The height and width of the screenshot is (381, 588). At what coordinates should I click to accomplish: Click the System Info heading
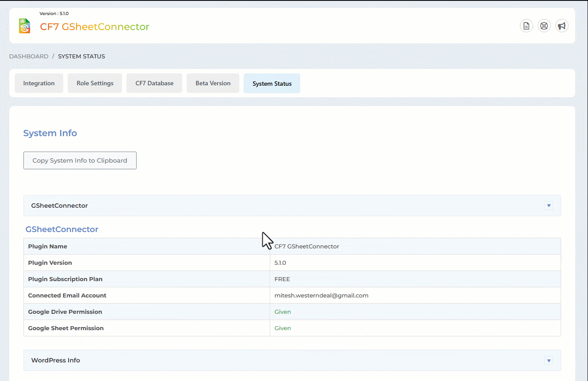point(50,133)
